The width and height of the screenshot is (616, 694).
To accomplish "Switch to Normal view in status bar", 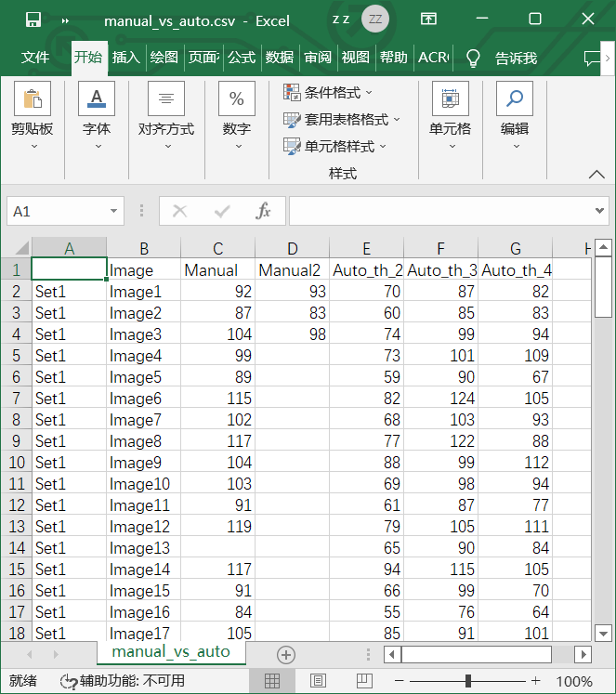I will [x=271, y=681].
